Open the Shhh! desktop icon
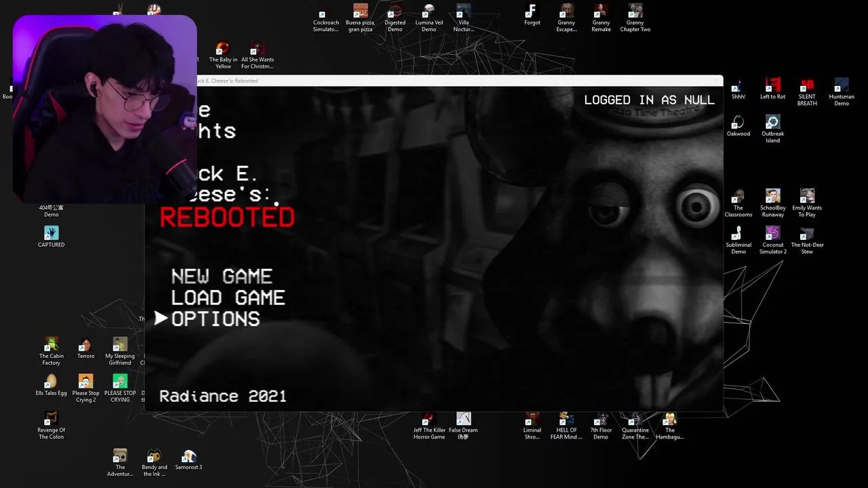 point(738,89)
